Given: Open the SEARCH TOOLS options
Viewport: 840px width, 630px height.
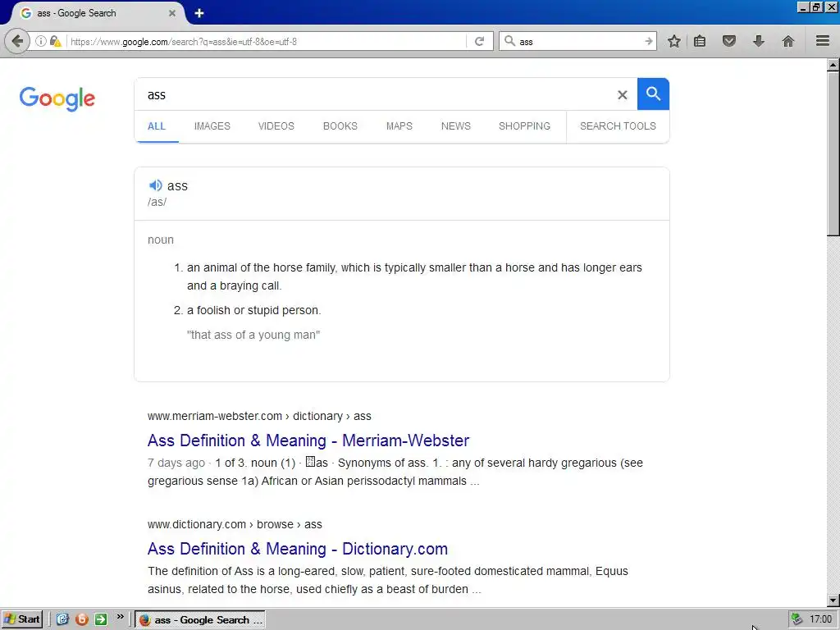Looking at the screenshot, I should [618, 126].
